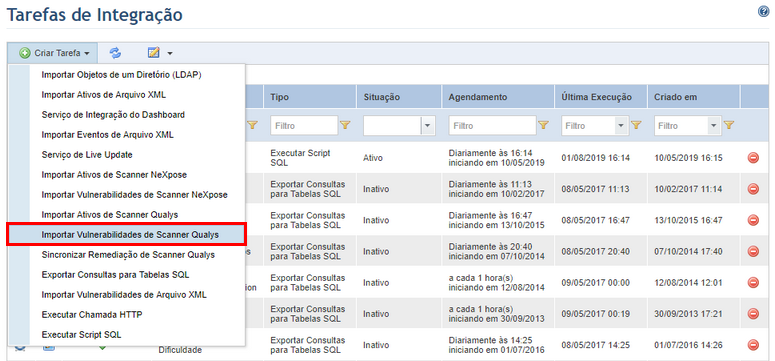Delete the task created 10/02/2017 11:14

tap(753, 188)
